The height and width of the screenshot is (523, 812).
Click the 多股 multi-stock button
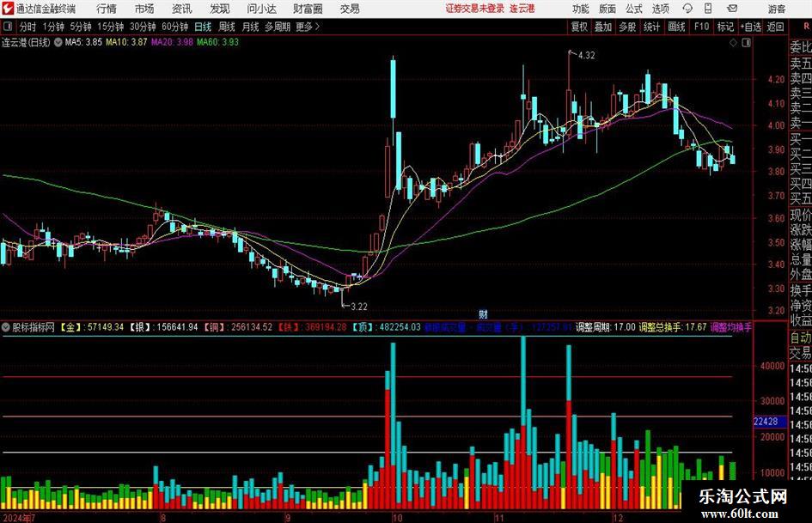point(627,27)
